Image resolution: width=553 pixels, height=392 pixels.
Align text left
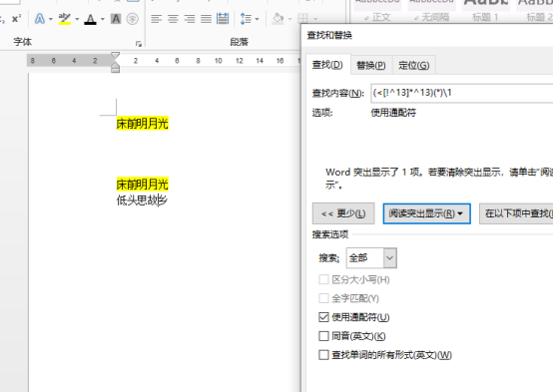[157, 19]
